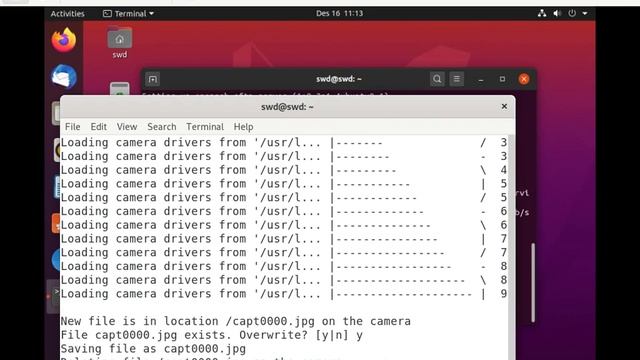Add new tab in background terminal
Image resolution: width=640 pixels, height=360 pixels.
point(153,79)
